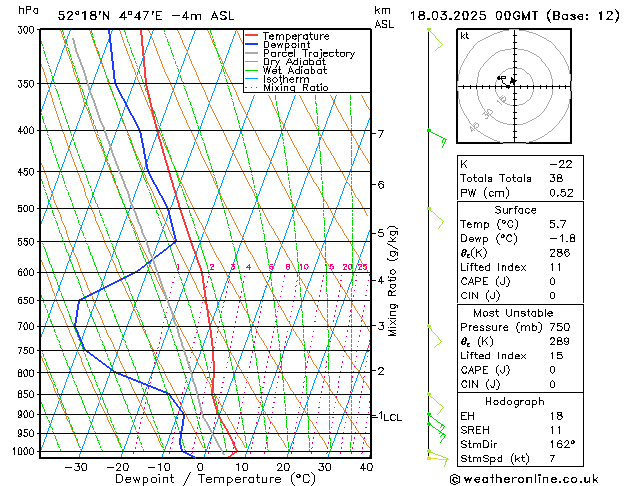Select the Temperature legend entry
The height and width of the screenshot is (486, 629).
(x=296, y=36)
